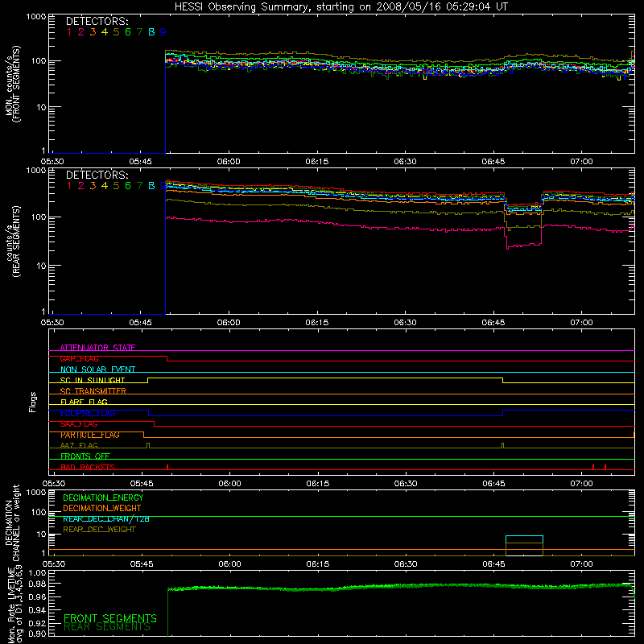Click the DECIMATION CHANNEL or weight axis label
644x644 pixels.
(x=12, y=522)
